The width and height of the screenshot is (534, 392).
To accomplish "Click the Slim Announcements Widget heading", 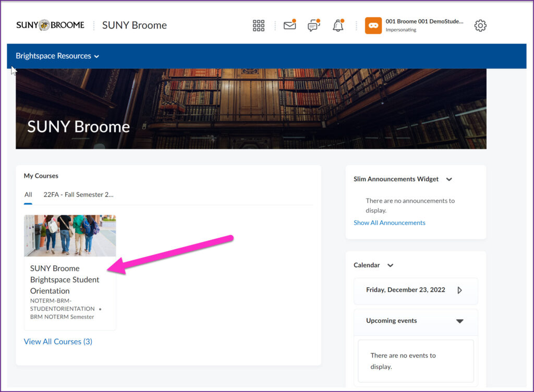I will (396, 179).
